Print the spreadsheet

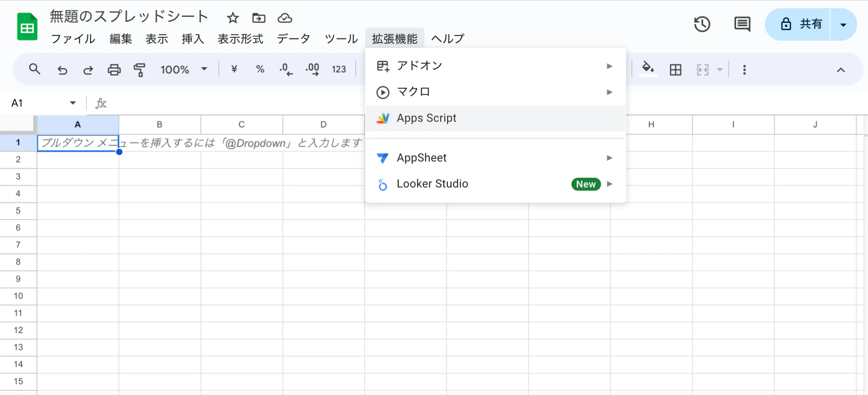pyautogui.click(x=114, y=70)
